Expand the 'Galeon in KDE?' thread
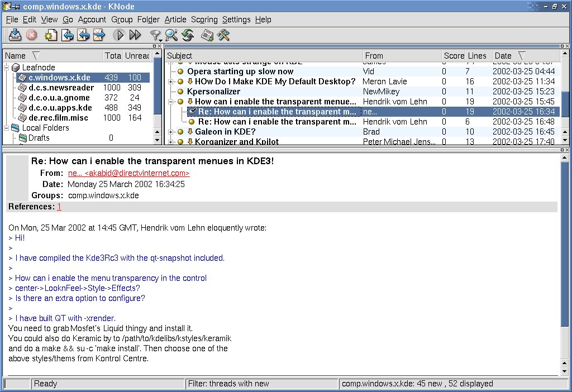This screenshot has width=572, height=392. pos(171,132)
